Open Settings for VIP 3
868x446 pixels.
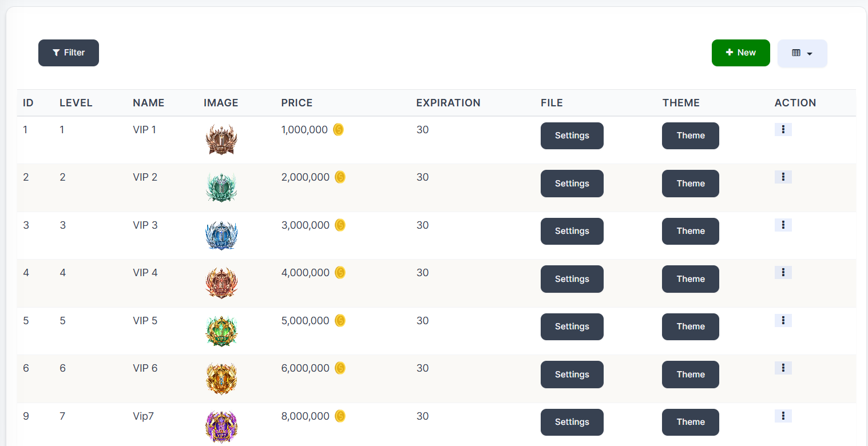(572, 231)
